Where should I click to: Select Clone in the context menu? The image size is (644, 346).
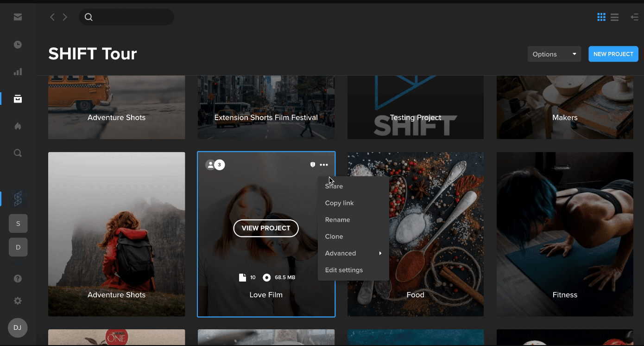[334, 236]
